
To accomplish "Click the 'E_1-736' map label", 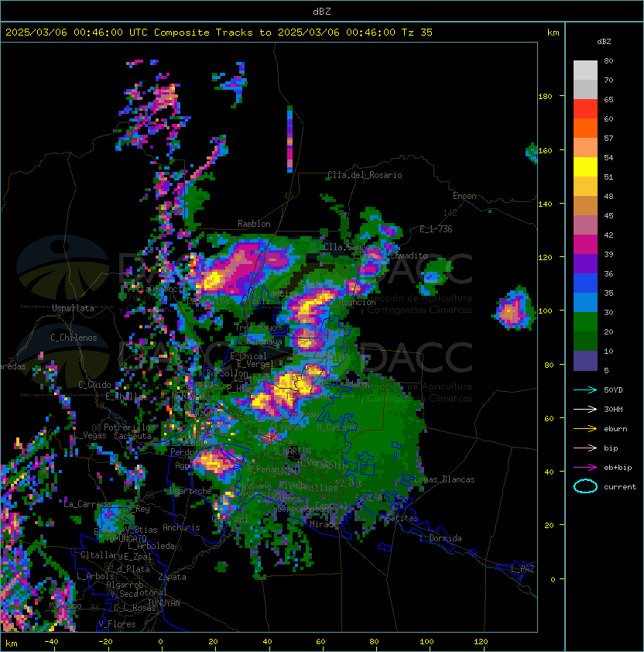I will click(x=436, y=229).
